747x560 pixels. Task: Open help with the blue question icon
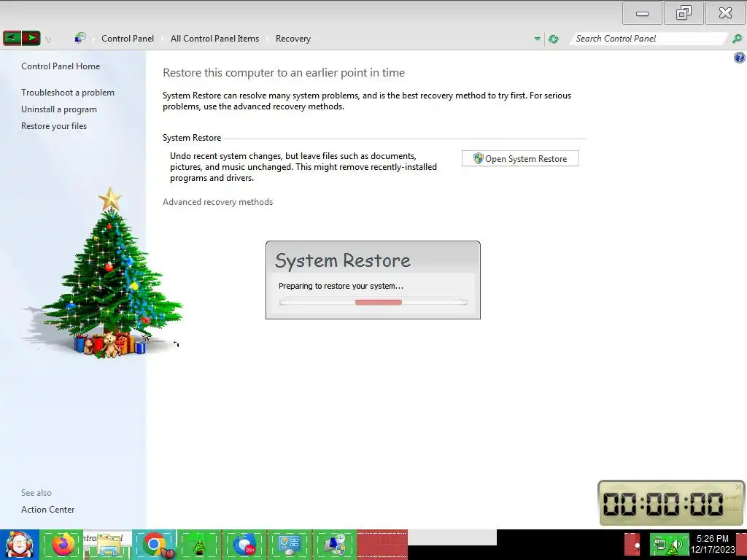pyautogui.click(x=740, y=58)
